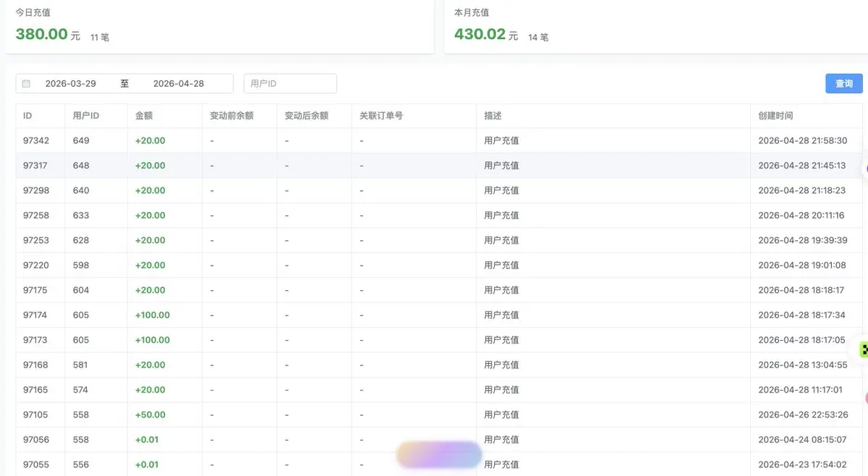This screenshot has height=476, width=868.
Task: Click timestamp 2026-04-28 19:39:39
Action: (x=802, y=240)
